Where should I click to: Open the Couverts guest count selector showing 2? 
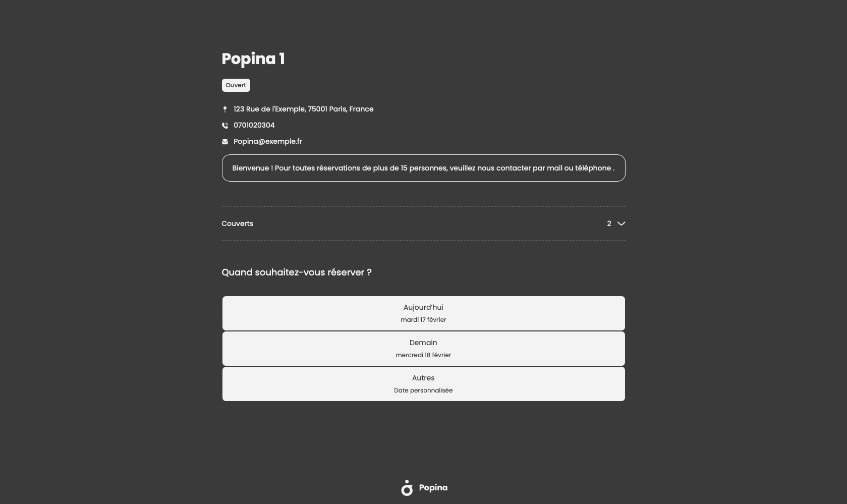(616, 223)
